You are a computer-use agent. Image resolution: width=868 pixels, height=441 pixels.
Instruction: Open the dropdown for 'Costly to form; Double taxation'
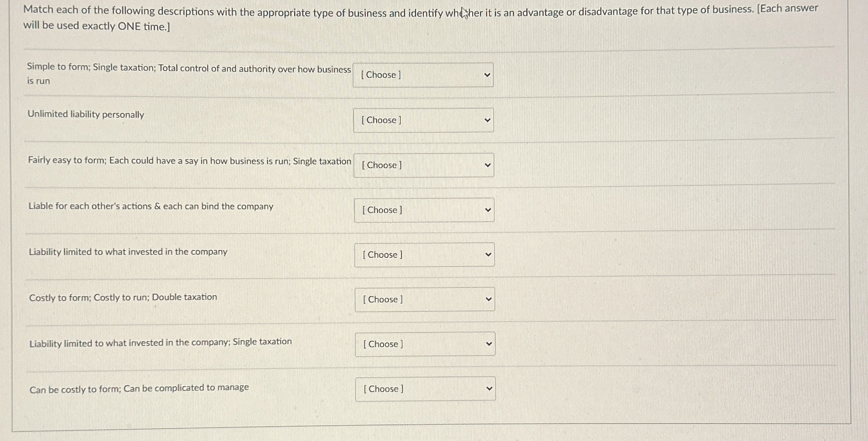point(424,299)
